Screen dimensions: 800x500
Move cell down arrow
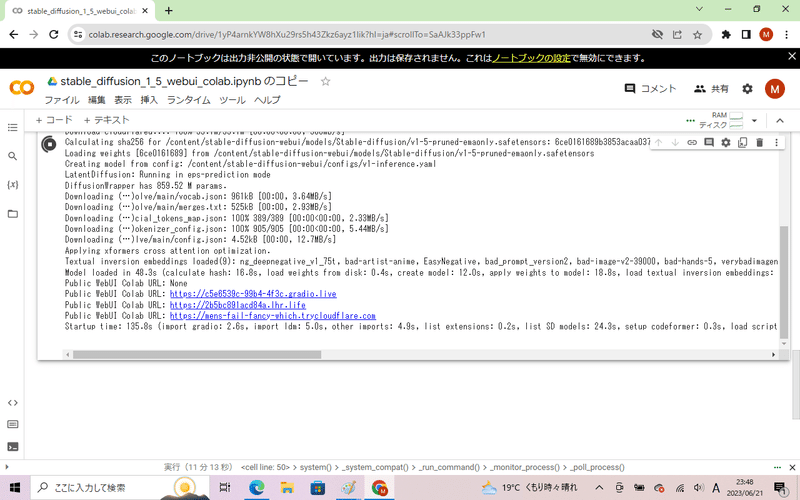(x=675, y=142)
